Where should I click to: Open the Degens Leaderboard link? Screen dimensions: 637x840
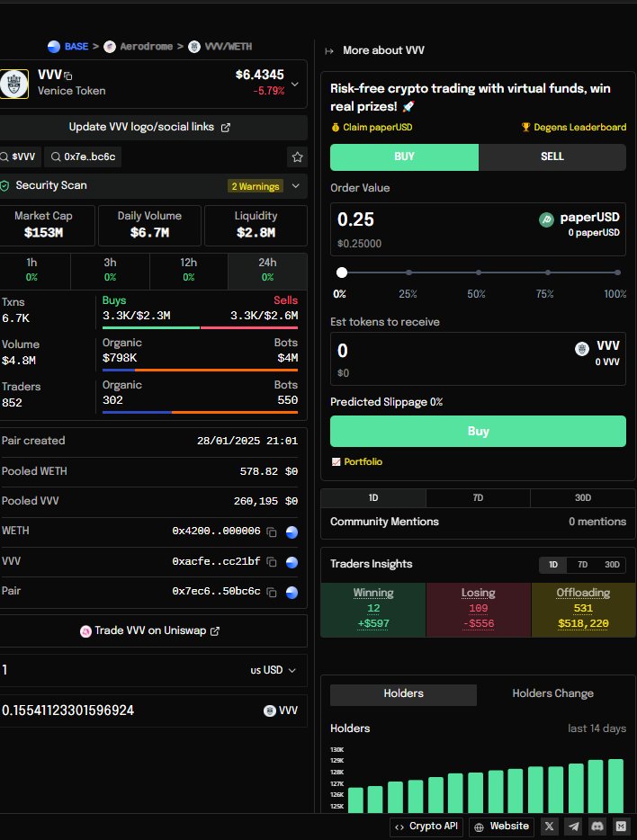click(x=574, y=127)
